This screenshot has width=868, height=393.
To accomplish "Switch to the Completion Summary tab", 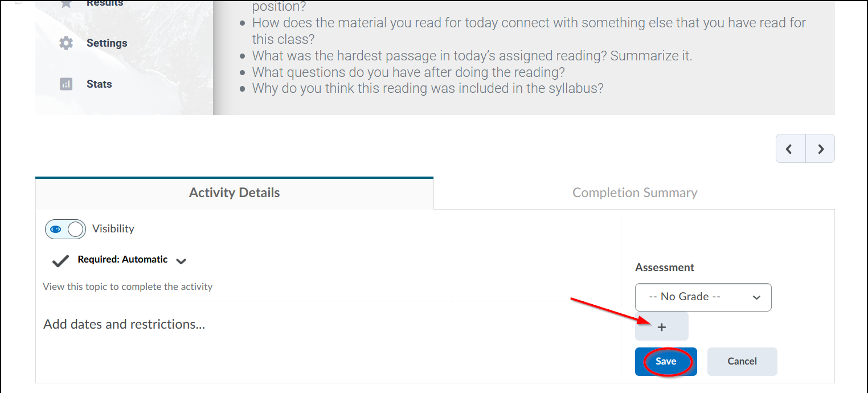I will pyautogui.click(x=634, y=193).
